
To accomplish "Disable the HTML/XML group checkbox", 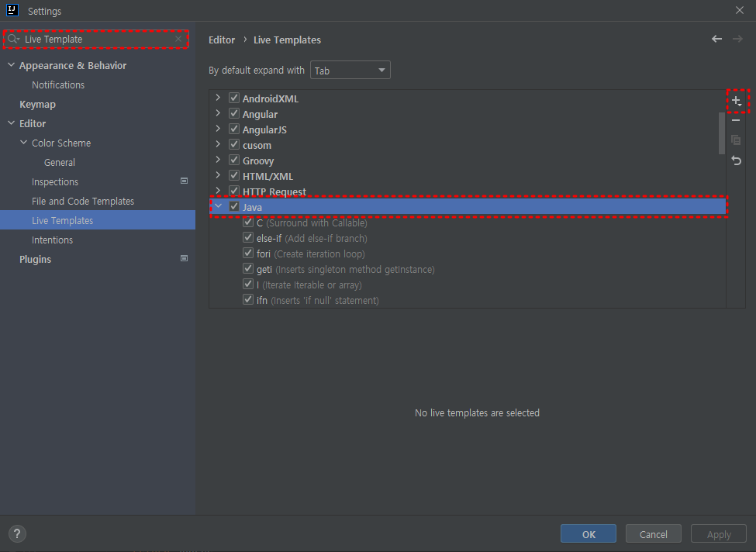I will [x=234, y=175].
